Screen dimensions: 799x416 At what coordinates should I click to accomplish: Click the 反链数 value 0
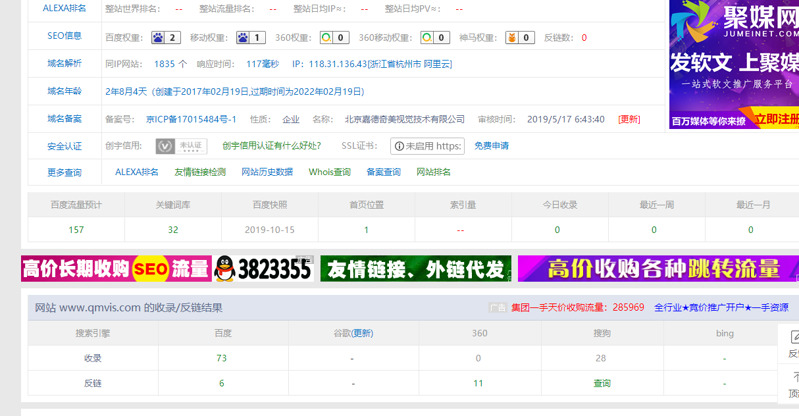[x=584, y=38]
